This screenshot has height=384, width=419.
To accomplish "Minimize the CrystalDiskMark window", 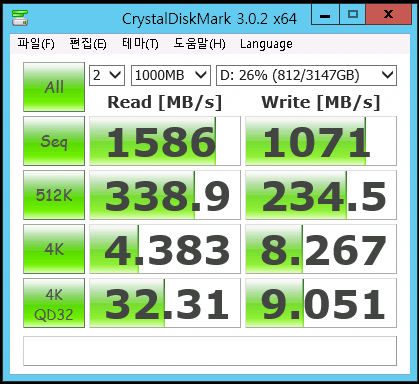I will click(x=325, y=15).
